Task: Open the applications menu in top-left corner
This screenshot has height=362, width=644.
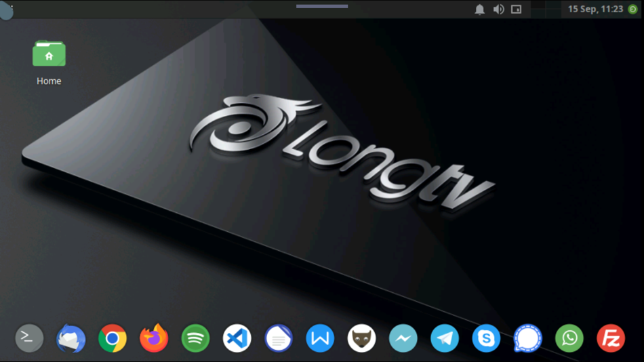Action: [x=7, y=9]
